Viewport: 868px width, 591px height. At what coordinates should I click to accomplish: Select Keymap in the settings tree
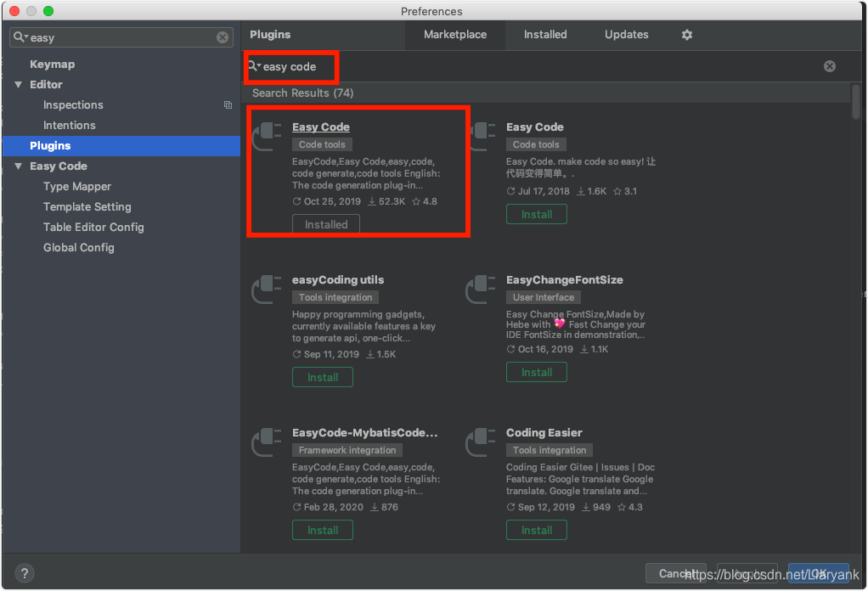click(52, 65)
